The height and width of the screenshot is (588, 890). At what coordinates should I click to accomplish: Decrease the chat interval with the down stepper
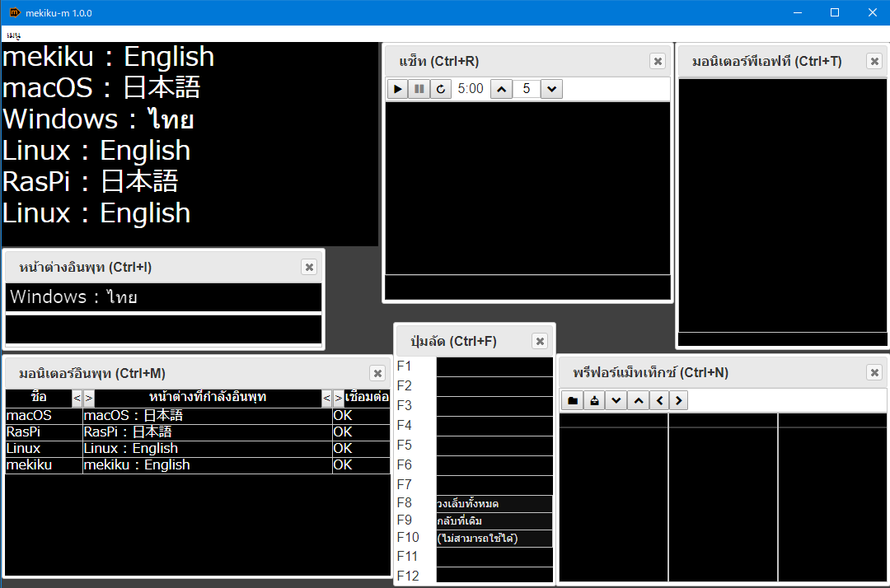pos(550,88)
